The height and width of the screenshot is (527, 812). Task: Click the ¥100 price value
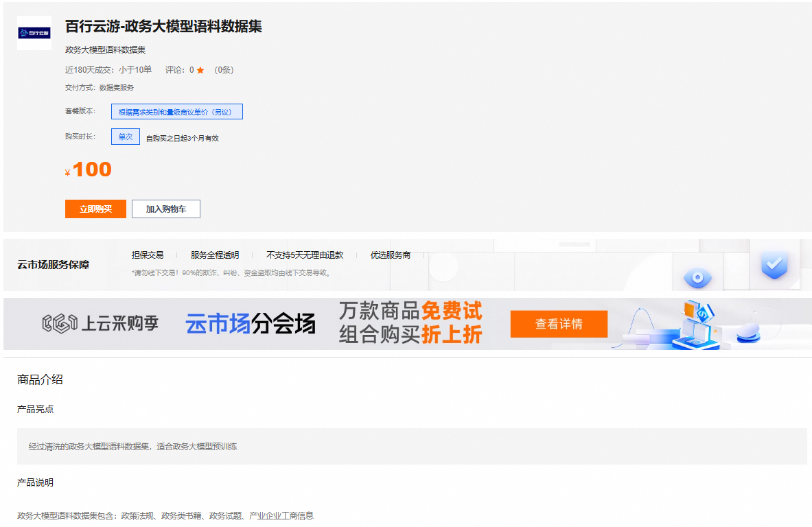89,169
